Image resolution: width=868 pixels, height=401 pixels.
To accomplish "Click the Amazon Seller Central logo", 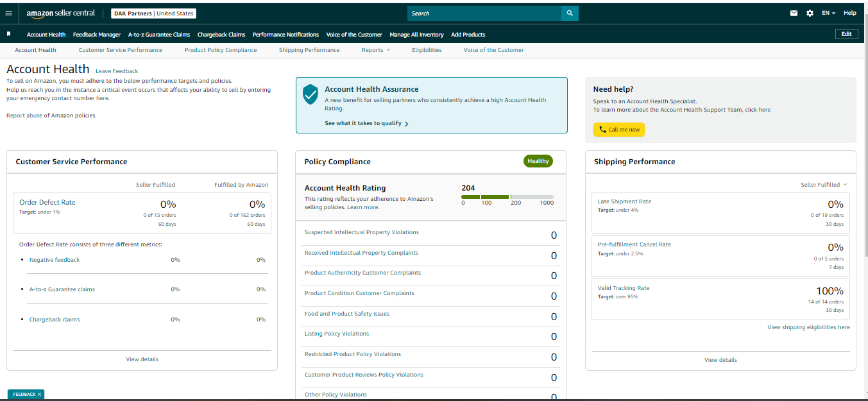I will click(61, 13).
